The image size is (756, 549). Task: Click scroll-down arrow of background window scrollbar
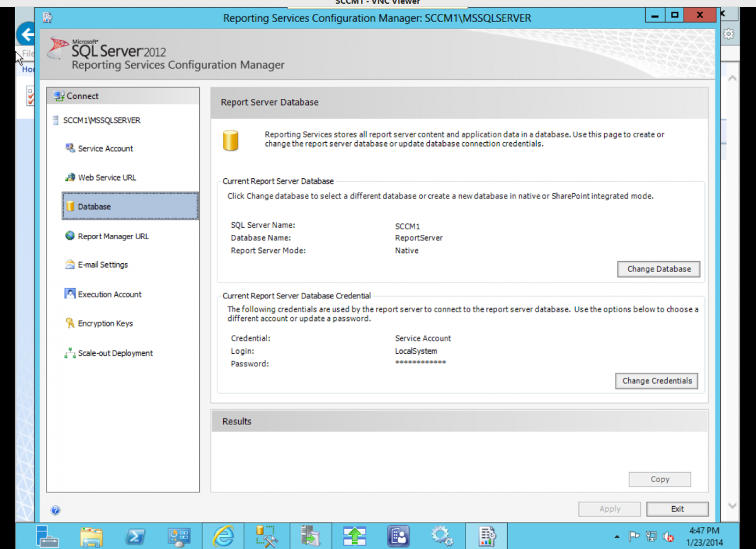pyautogui.click(x=732, y=506)
